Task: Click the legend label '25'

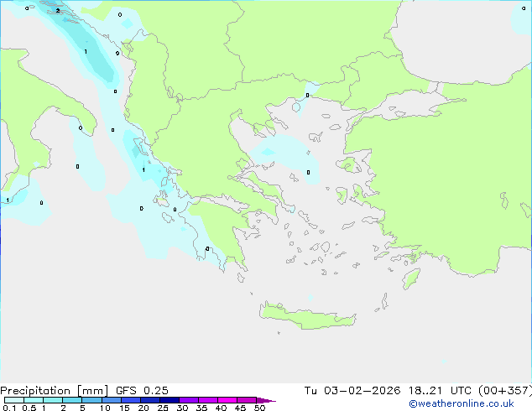Action: (163, 408)
